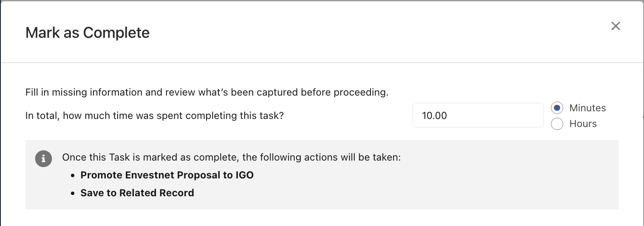644x226 pixels.
Task: Click the word IGO in first action
Action: pyautogui.click(x=244, y=175)
